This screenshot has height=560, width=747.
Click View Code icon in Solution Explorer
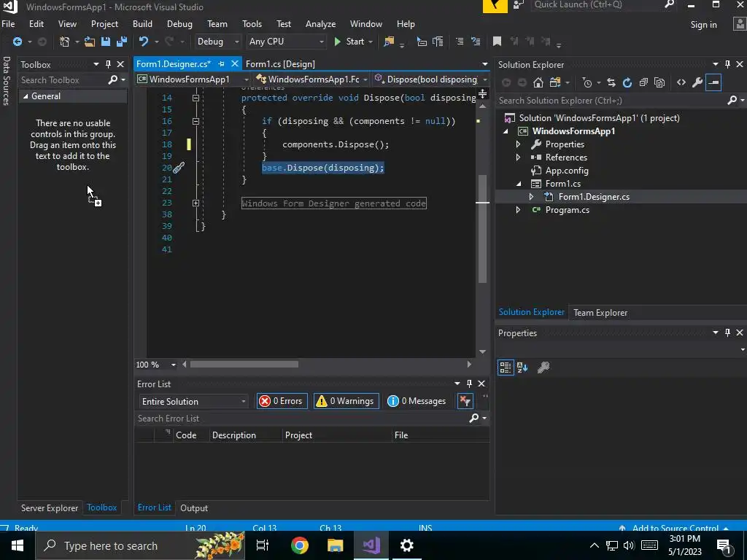[681, 83]
